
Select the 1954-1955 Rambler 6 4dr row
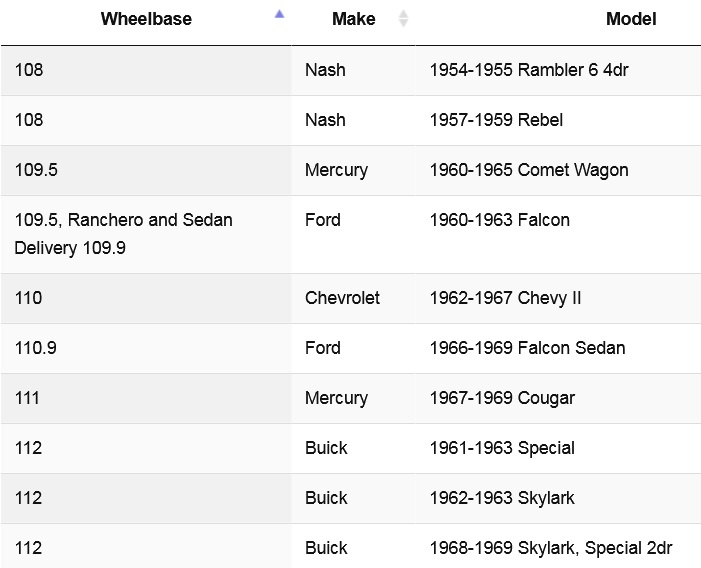coord(350,70)
